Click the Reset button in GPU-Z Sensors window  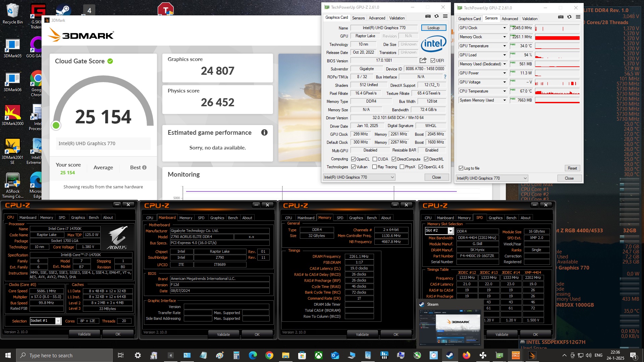click(x=572, y=168)
